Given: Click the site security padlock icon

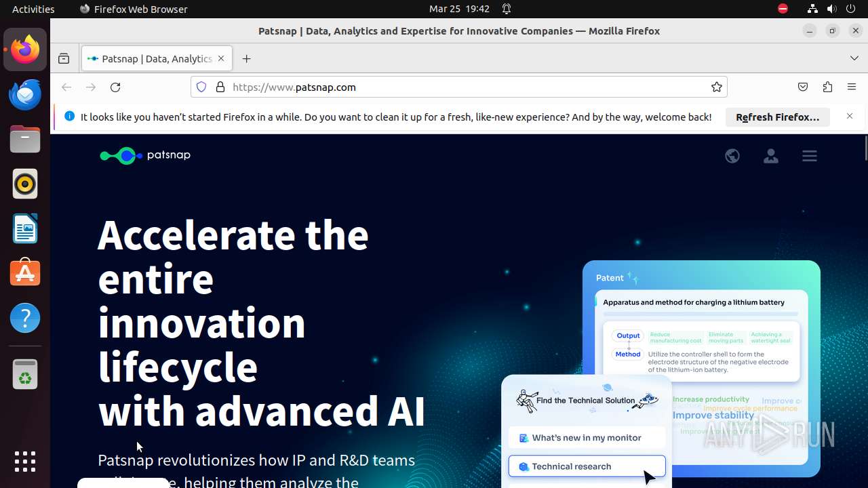Looking at the screenshot, I should (220, 87).
